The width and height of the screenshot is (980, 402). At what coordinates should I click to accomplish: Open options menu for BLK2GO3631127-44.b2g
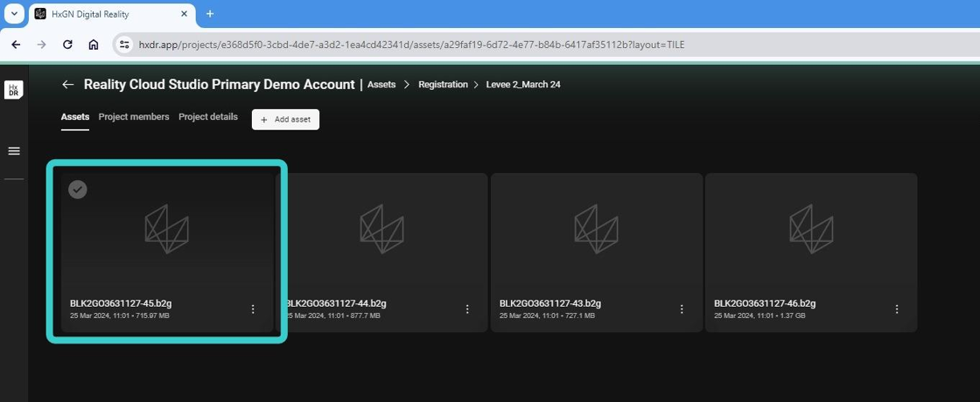(467, 309)
